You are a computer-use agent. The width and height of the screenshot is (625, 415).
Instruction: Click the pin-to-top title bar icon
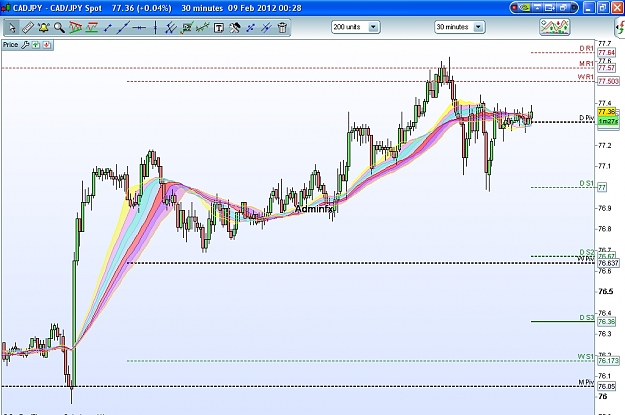537,8
